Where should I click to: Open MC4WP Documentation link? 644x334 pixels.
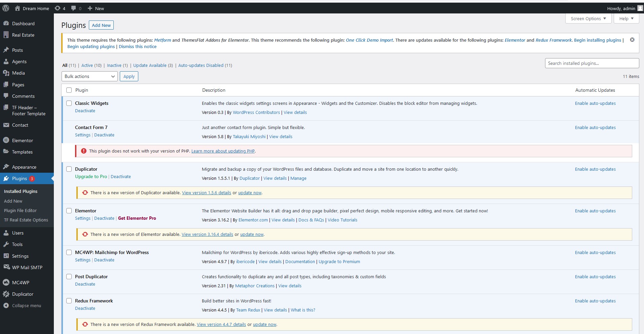click(300, 262)
